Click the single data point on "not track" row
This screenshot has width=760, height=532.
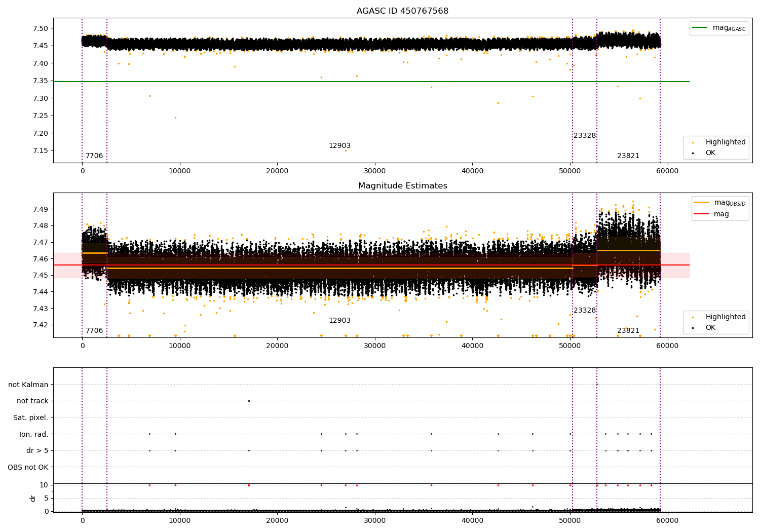[x=249, y=401]
